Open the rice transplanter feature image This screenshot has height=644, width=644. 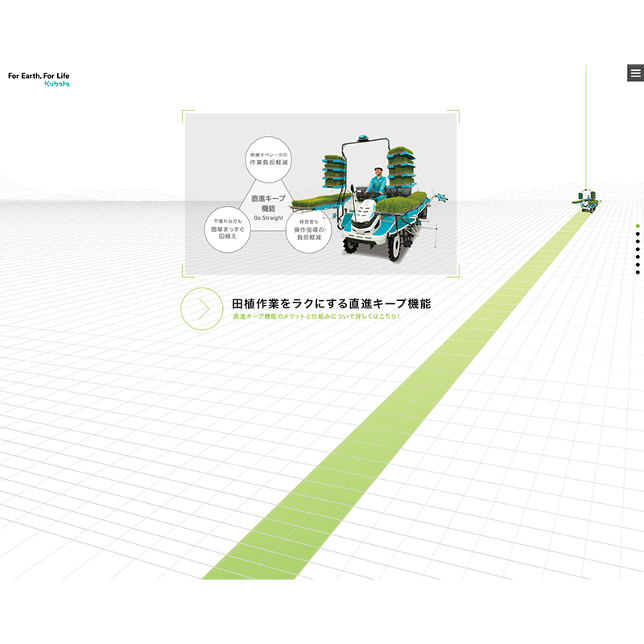click(x=320, y=194)
